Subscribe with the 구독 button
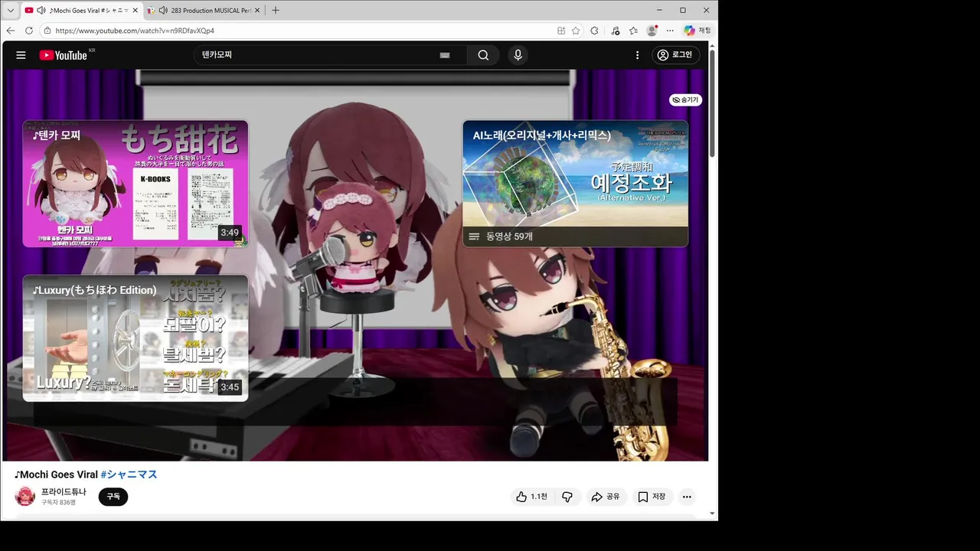Screen dimensions: 980x551 [x=113, y=497]
